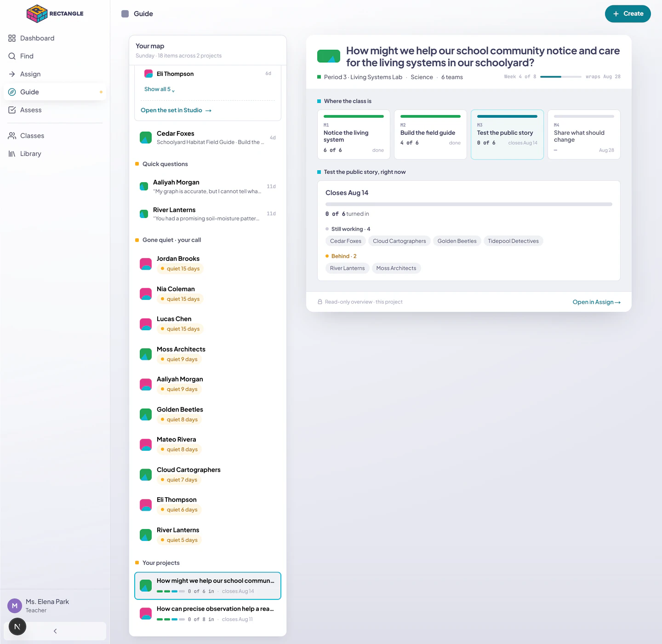Viewport: 662px width, 644px height.
Task: Open Dashboard from the sidebar
Action: tap(55, 38)
